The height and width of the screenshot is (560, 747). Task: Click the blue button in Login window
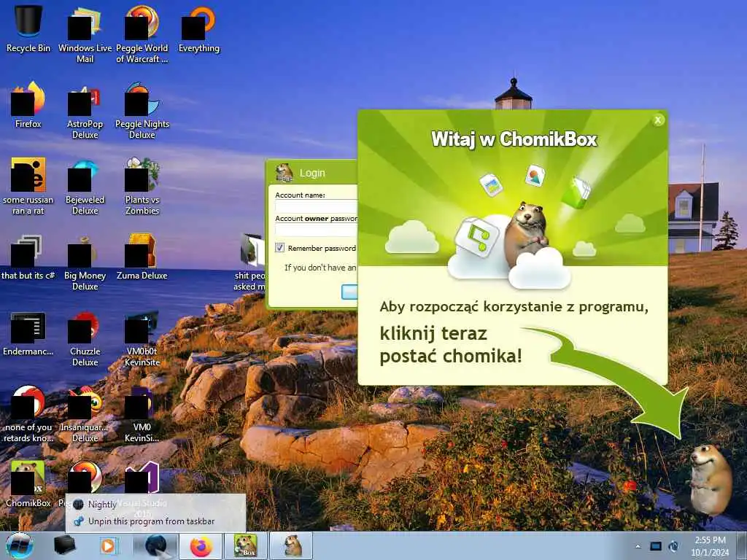[349, 292]
